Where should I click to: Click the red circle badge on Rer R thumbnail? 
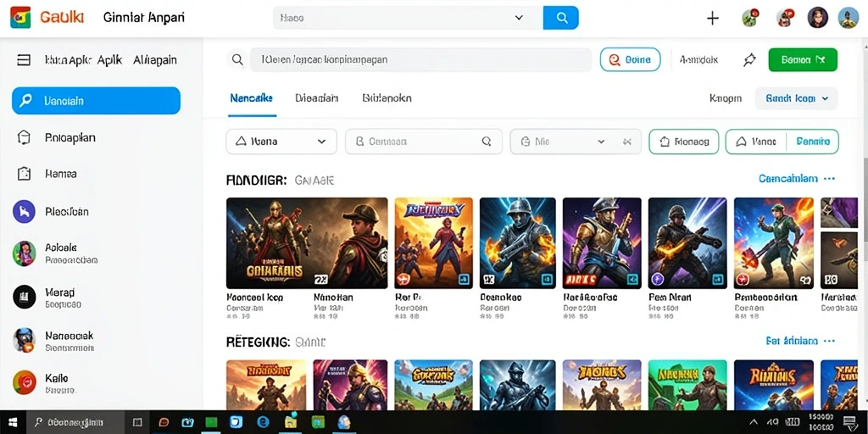[x=403, y=278]
